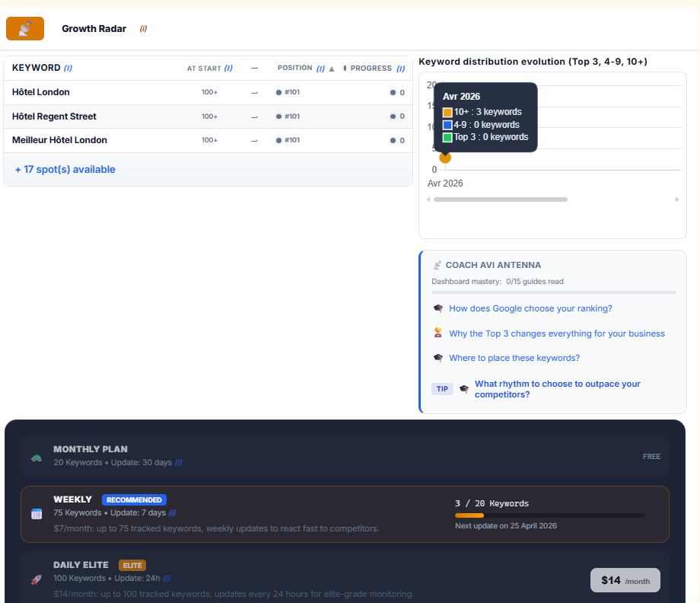Viewport: 700px width, 603px height.
Task: Click the calendar icon of Weekly plan
Action: point(37,514)
